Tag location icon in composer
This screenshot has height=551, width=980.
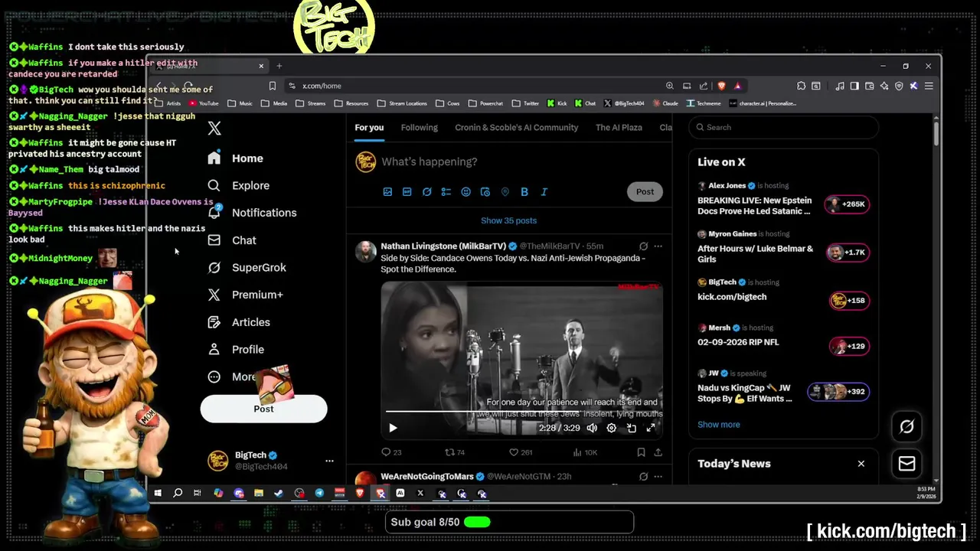505,192
